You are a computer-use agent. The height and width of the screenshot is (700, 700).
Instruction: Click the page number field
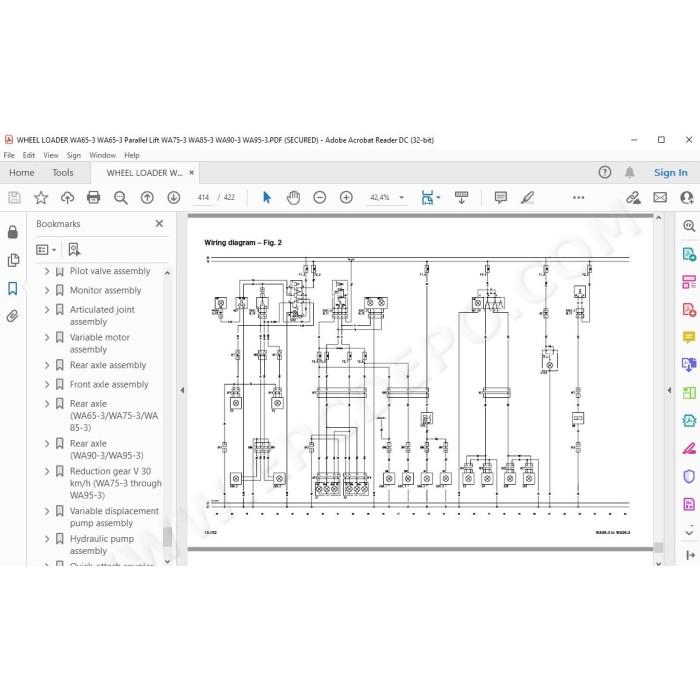[x=203, y=197]
